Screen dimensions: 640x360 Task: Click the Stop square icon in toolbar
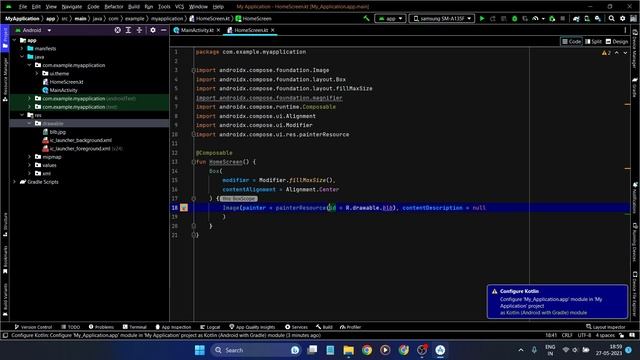coord(562,18)
